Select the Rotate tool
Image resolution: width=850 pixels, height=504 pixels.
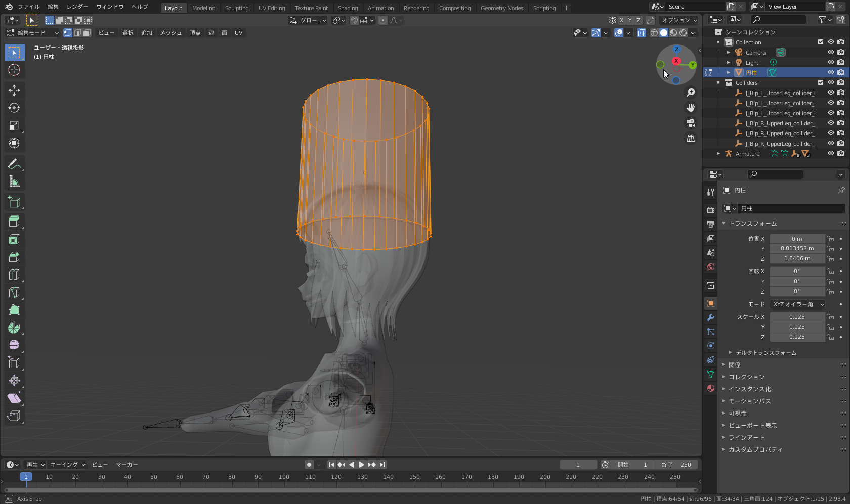(x=14, y=108)
